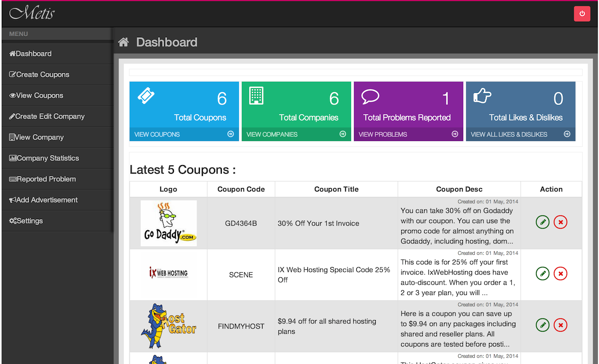Screen dimensions: 599x364
Task: Click coupon code SCENE
Action: (x=241, y=275)
